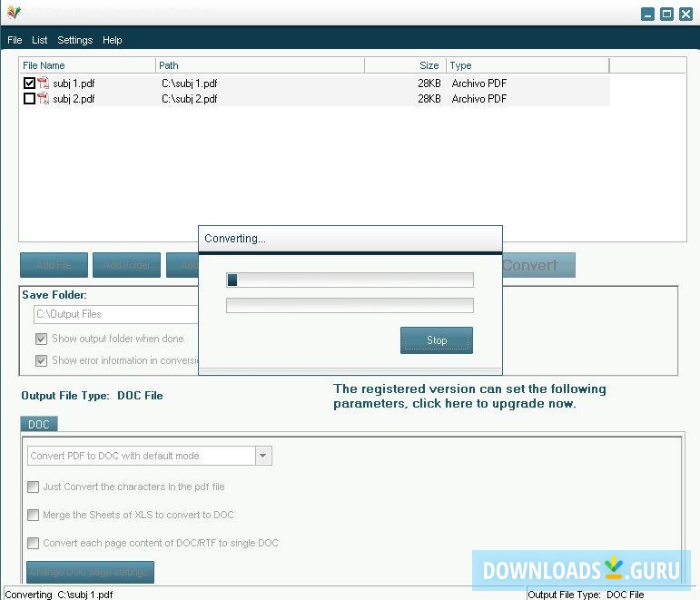Sort by Path column header
This screenshot has height=600, width=700.
(260, 65)
